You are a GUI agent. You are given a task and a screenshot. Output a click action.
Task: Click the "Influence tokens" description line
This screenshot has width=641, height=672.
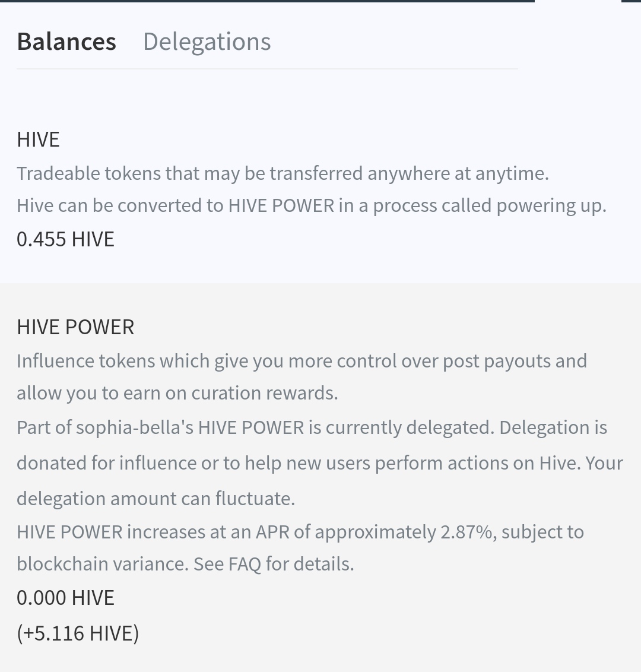(x=302, y=361)
